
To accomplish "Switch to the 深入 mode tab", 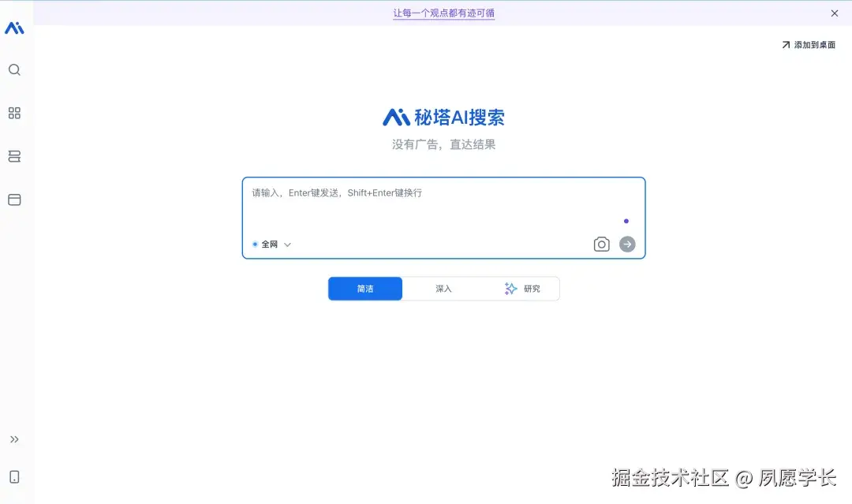I will pyautogui.click(x=443, y=288).
